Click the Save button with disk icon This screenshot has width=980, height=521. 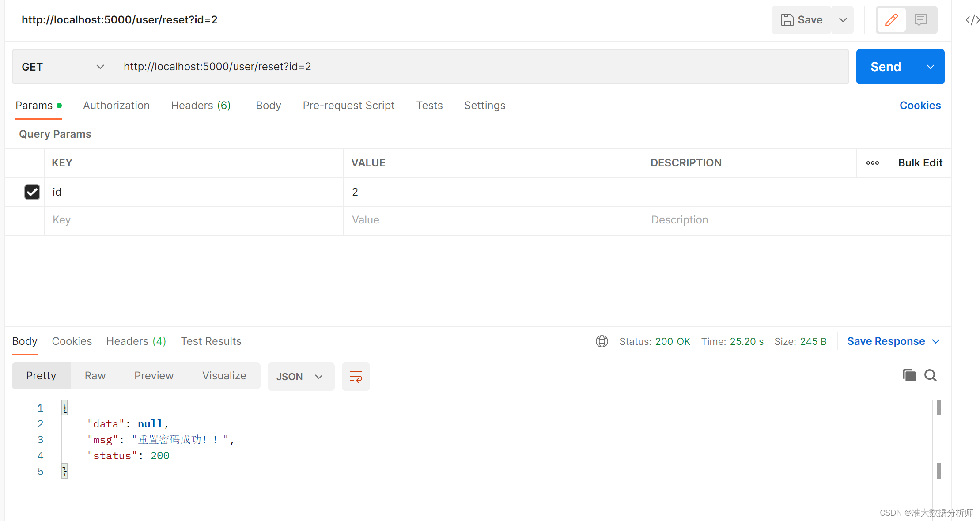click(801, 20)
